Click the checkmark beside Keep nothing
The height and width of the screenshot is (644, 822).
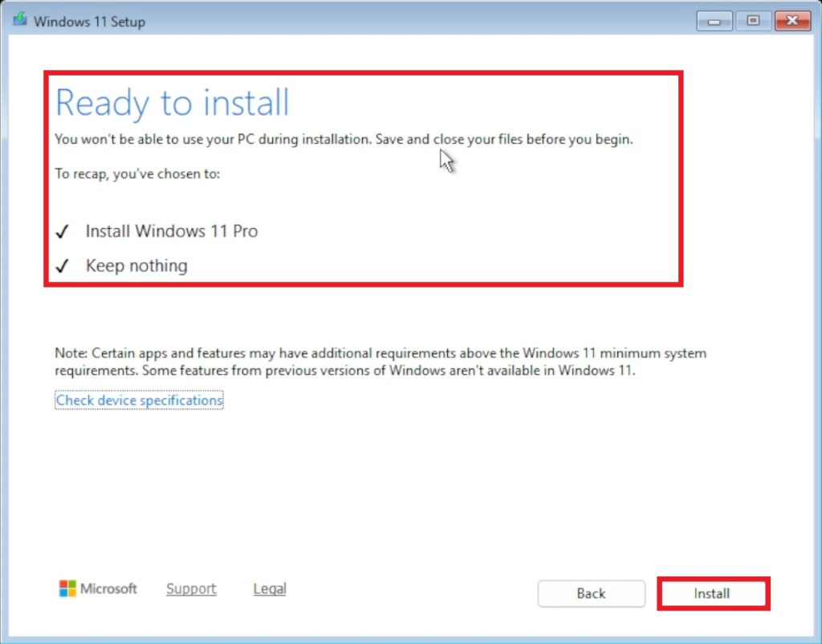(61, 266)
